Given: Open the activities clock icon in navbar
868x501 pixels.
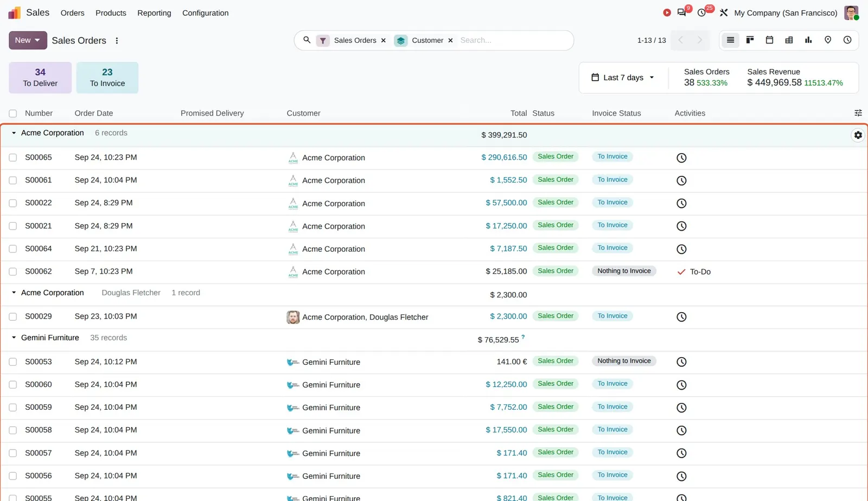Looking at the screenshot, I should click(x=701, y=12).
